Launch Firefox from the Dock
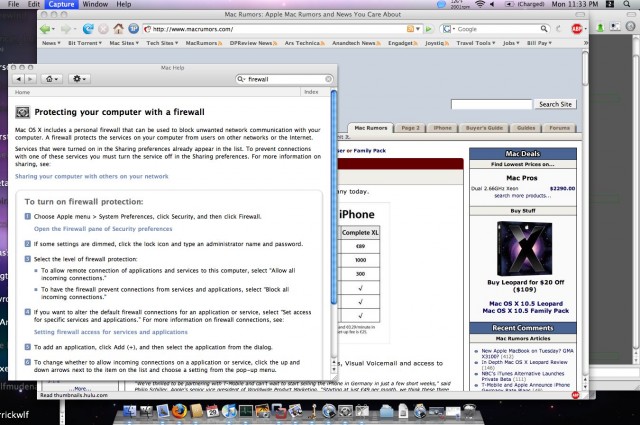Screen dimensions: 640x425 (179, 411)
